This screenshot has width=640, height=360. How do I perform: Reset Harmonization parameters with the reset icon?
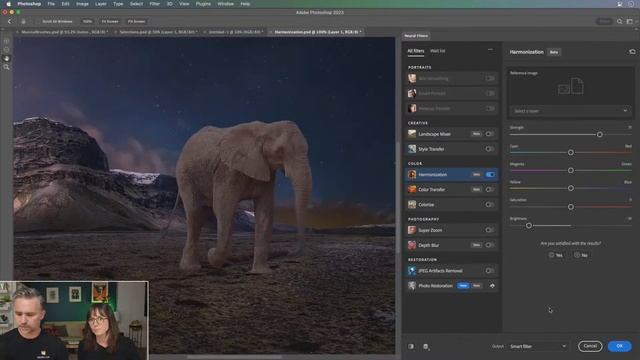[632, 52]
